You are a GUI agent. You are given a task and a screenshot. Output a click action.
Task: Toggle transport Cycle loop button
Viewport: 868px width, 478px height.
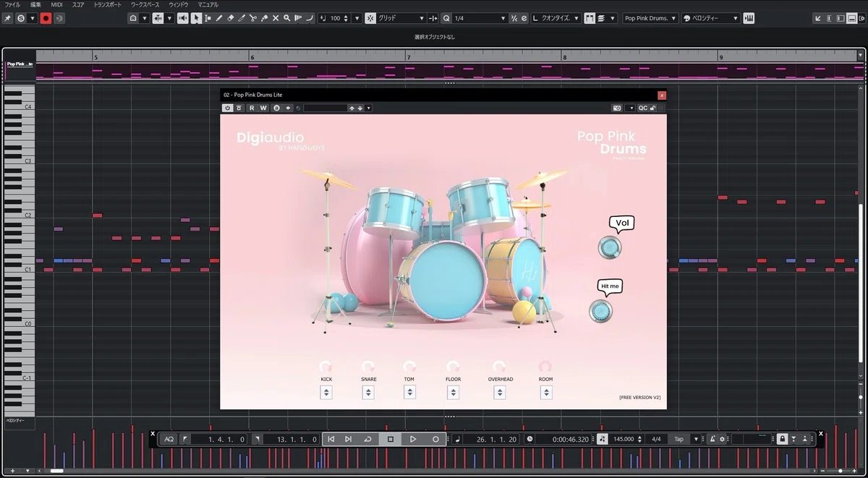click(x=367, y=439)
